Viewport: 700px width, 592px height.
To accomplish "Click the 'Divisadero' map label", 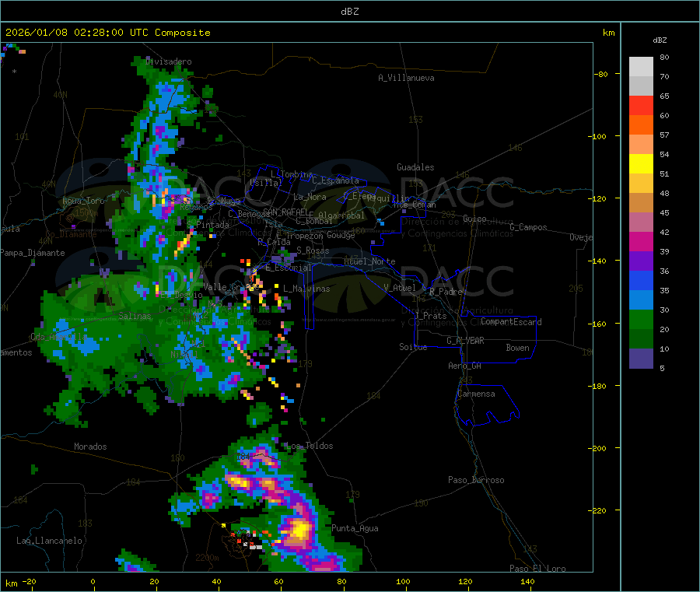I will pyautogui.click(x=169, y=61).
